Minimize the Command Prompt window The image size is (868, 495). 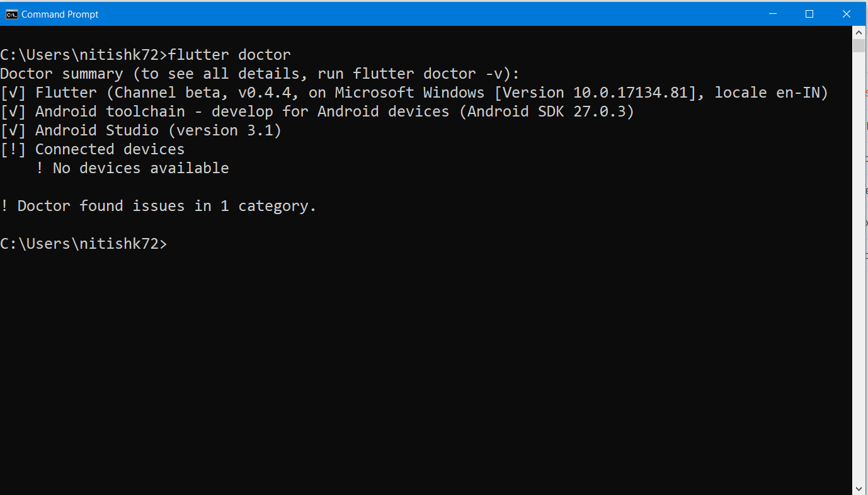click(773, 13)
